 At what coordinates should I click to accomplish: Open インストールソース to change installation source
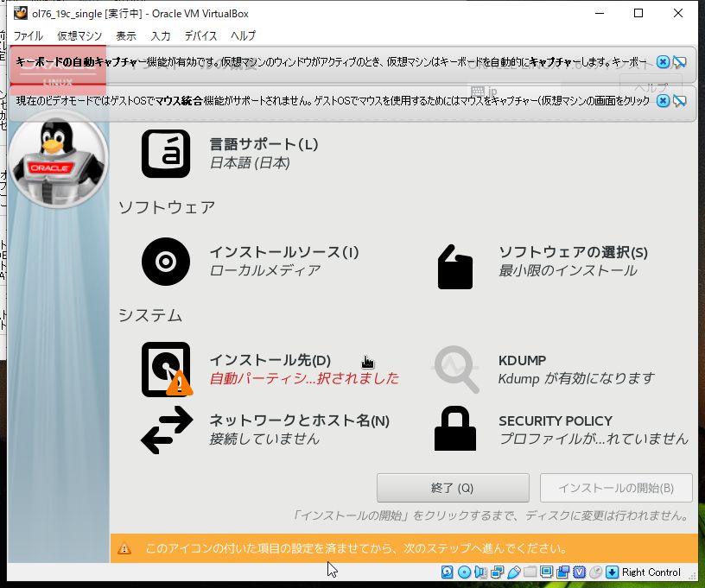(259, 261)
